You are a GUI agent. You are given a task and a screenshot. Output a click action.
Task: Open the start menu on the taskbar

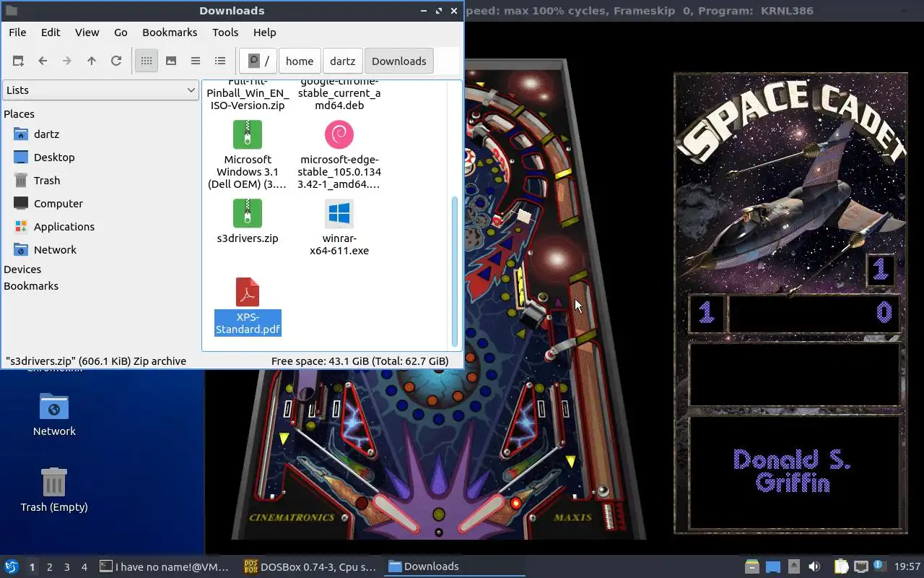12,566
